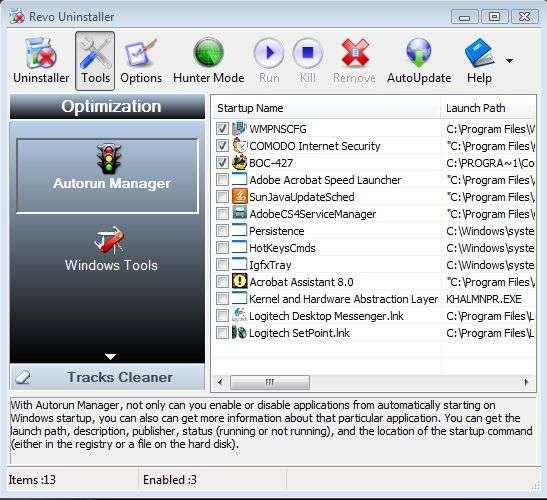This screenshot has width=547, height=500.
Task: Select the BOC-427 row name
Action: (271, 163)
